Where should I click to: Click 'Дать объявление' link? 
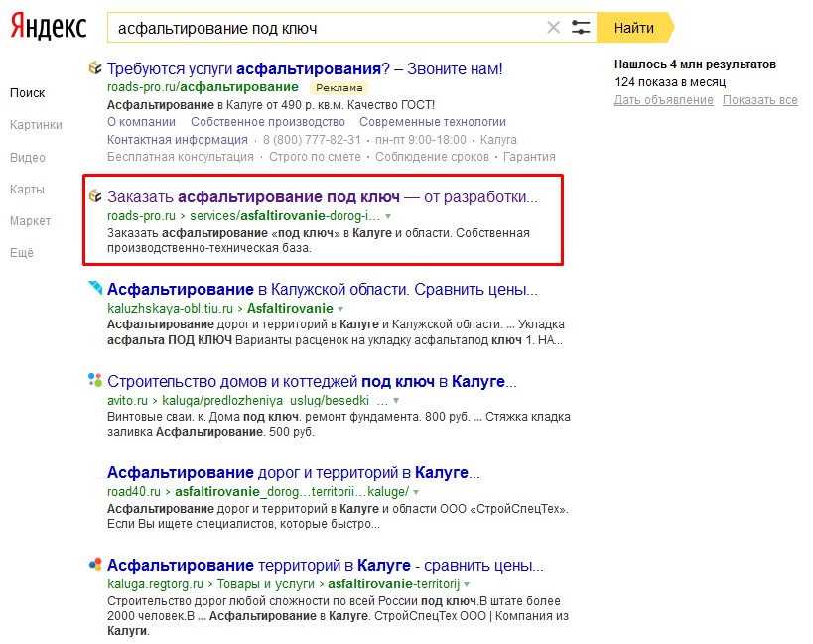point(664,100)
